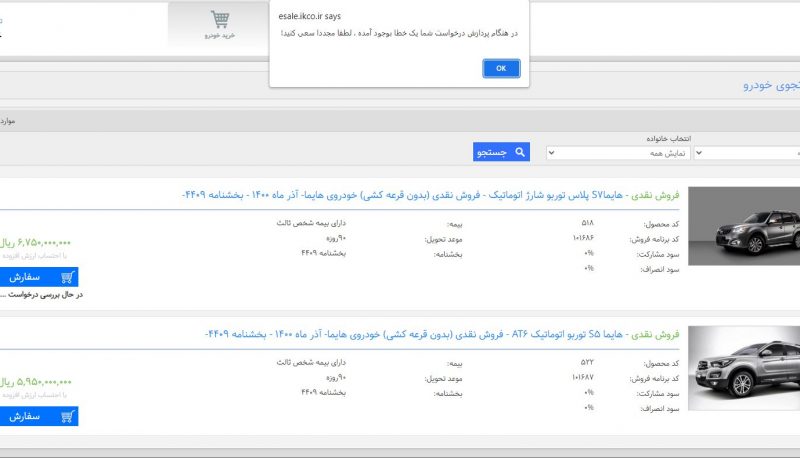Select دارای بیمه شخص ثالث in Haima S5 row
800x458 pixels.
[x=311, y=362]
